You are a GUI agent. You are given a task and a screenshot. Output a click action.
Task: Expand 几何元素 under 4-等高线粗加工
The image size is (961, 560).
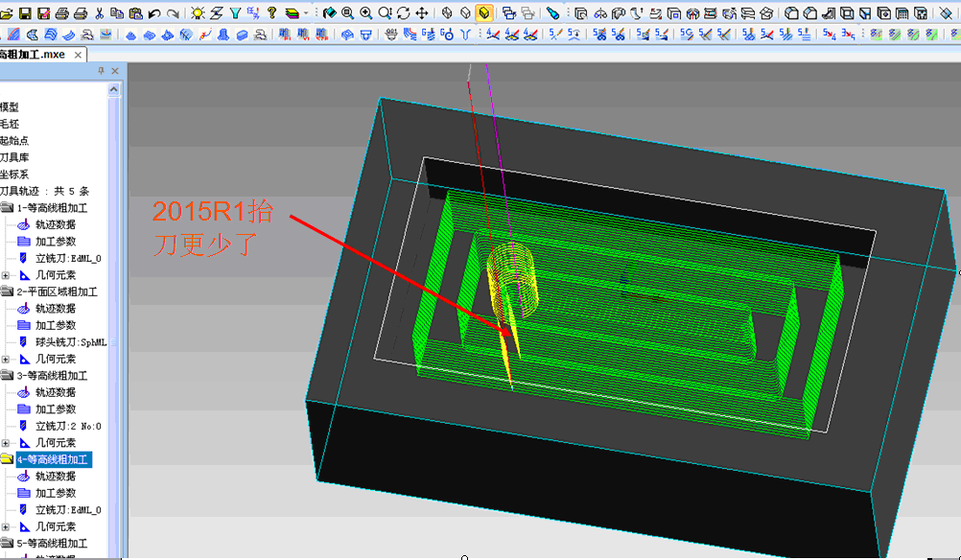tap(6, 526)
